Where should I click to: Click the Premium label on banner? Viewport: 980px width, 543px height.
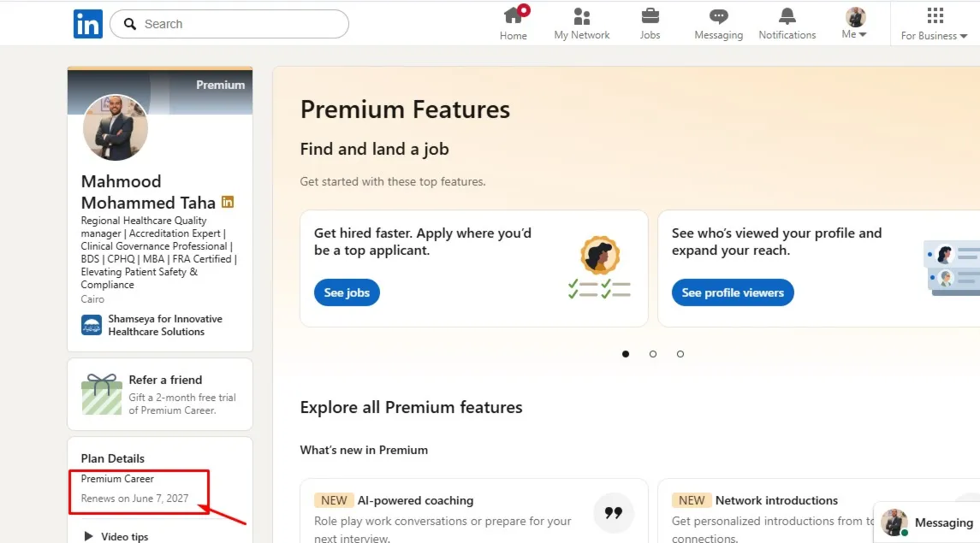point(221,85)
